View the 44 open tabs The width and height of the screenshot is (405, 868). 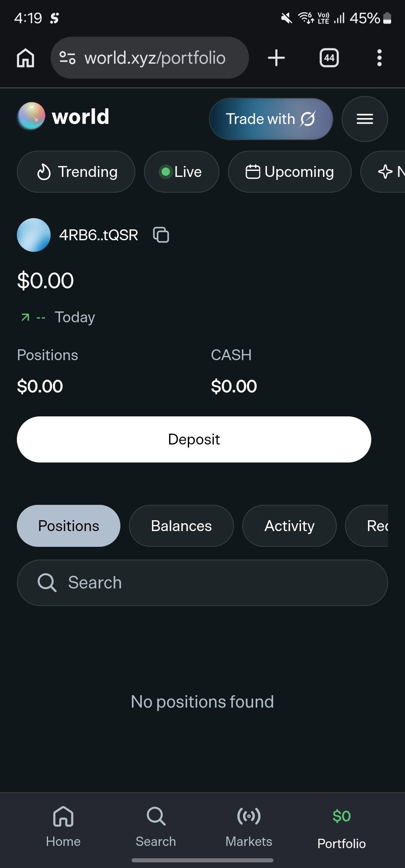329,58
